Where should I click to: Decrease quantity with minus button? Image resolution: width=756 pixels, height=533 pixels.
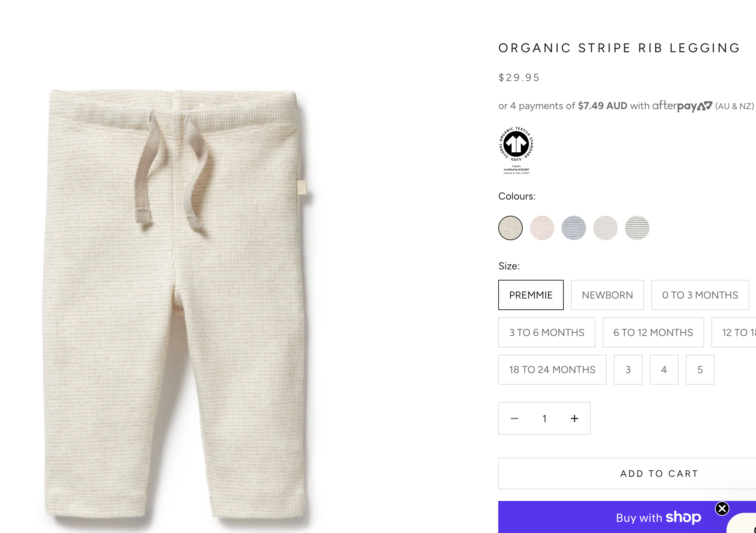click(x=514, y=418)
